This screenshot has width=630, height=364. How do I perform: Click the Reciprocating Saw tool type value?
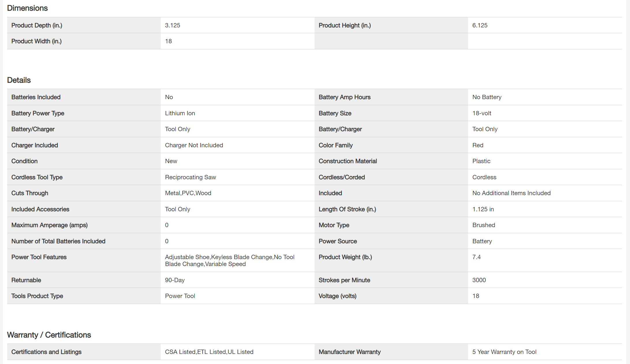point(190,177)
